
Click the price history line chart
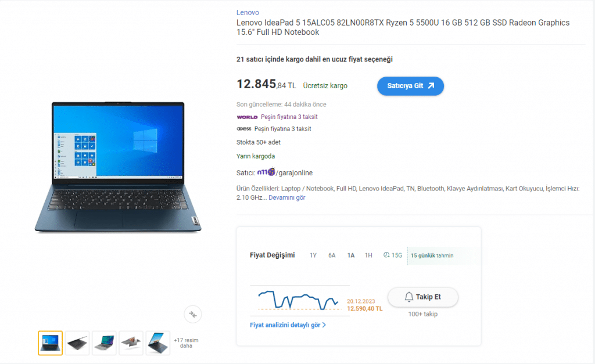298,300
